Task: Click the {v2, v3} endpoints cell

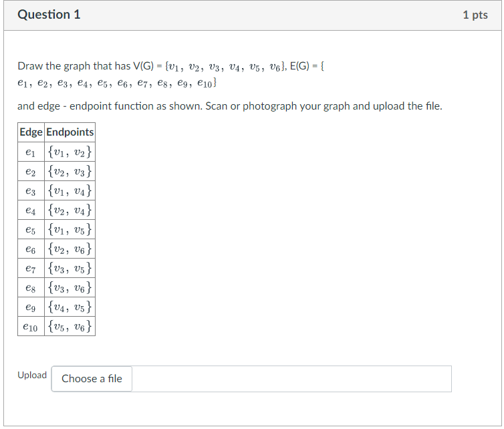Action: click(70, 171)
